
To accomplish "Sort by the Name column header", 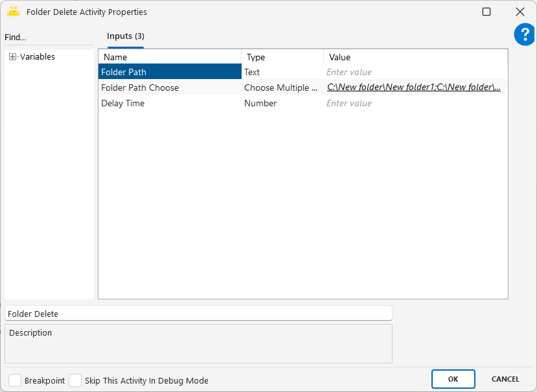I will pyautogui.click(x=170, y=57).
